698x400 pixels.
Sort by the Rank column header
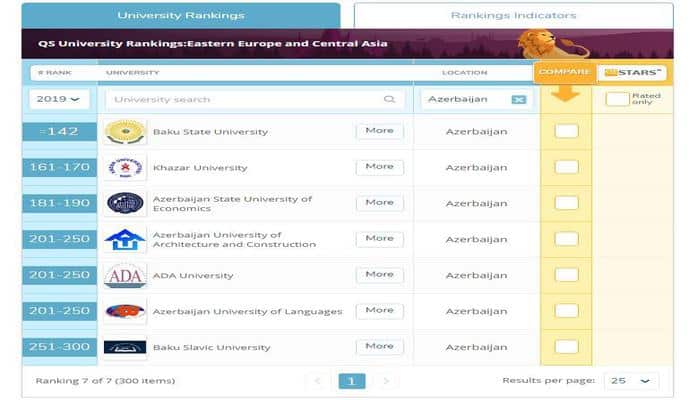[53, 72]
